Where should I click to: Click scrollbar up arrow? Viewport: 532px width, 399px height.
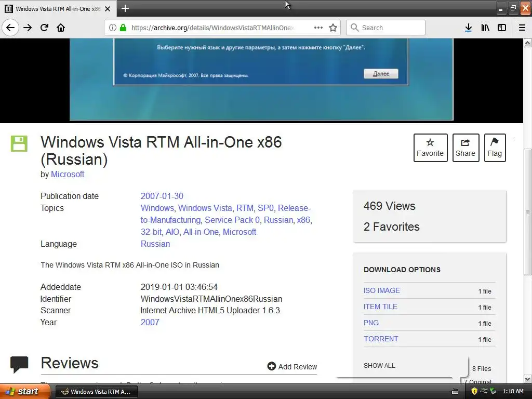pyautogui.click(x=527, y=43)
